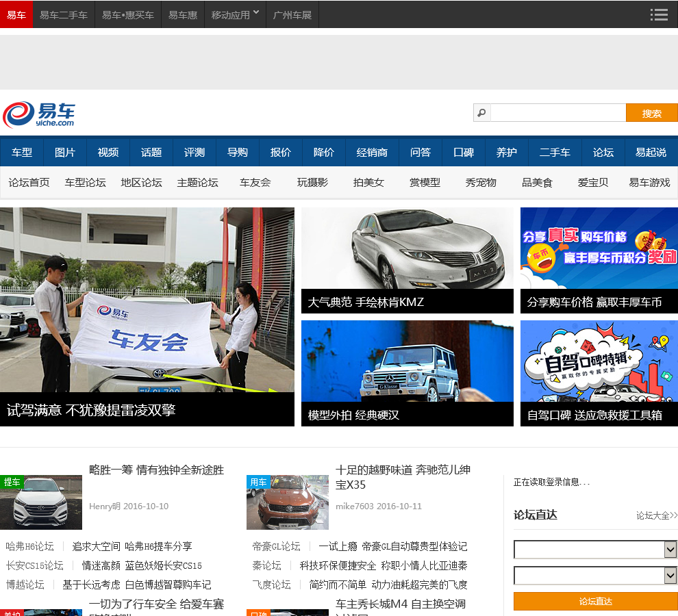Click the yiche.com logo

click(39, 114)
